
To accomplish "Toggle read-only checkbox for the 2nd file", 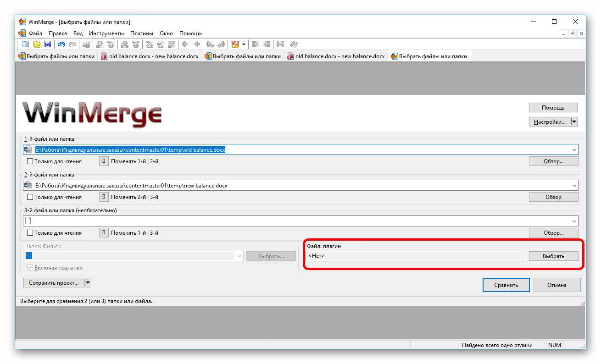I will pyautogui.click(x=30, y=197).
